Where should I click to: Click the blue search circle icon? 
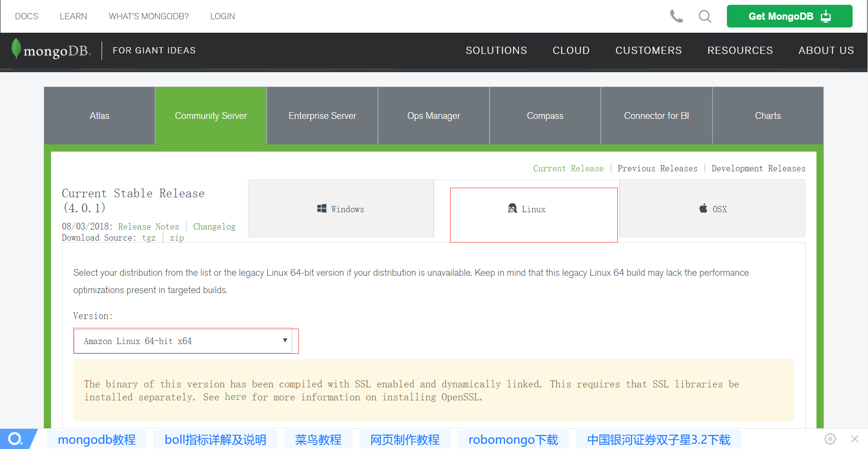click(x=15, y=439)
